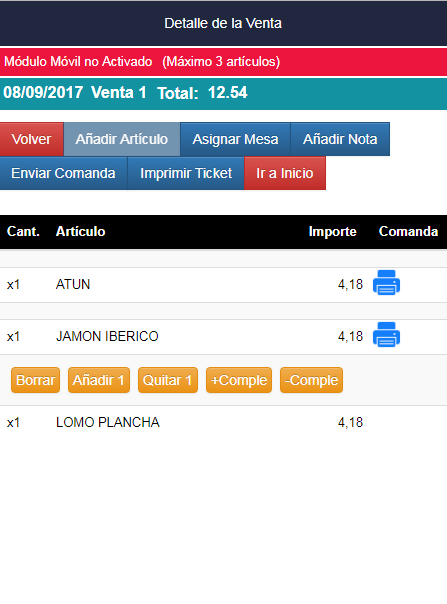This screenshot has width=447, height=604.
Task: Delete the item with Borrar
Action: click(x=35, y=380)
